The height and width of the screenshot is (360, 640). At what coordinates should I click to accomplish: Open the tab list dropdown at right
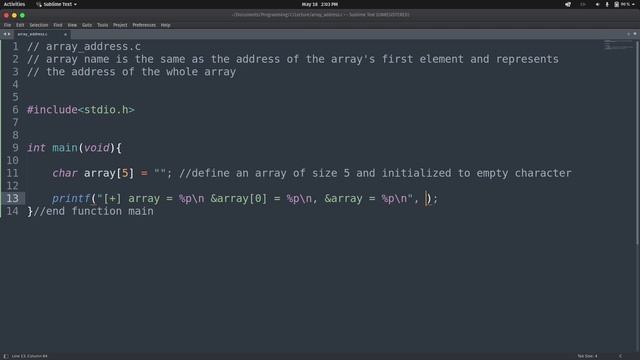click(x=635, y=34)
